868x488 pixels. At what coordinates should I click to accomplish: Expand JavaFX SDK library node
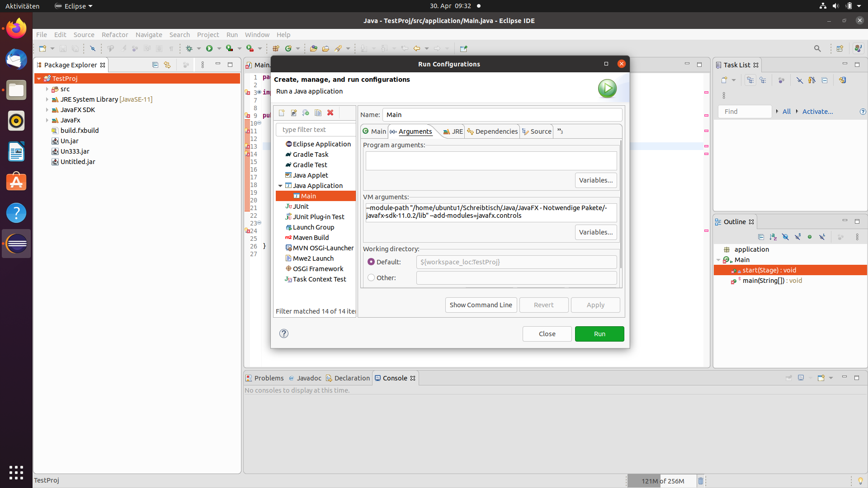[x=47, y=110]
